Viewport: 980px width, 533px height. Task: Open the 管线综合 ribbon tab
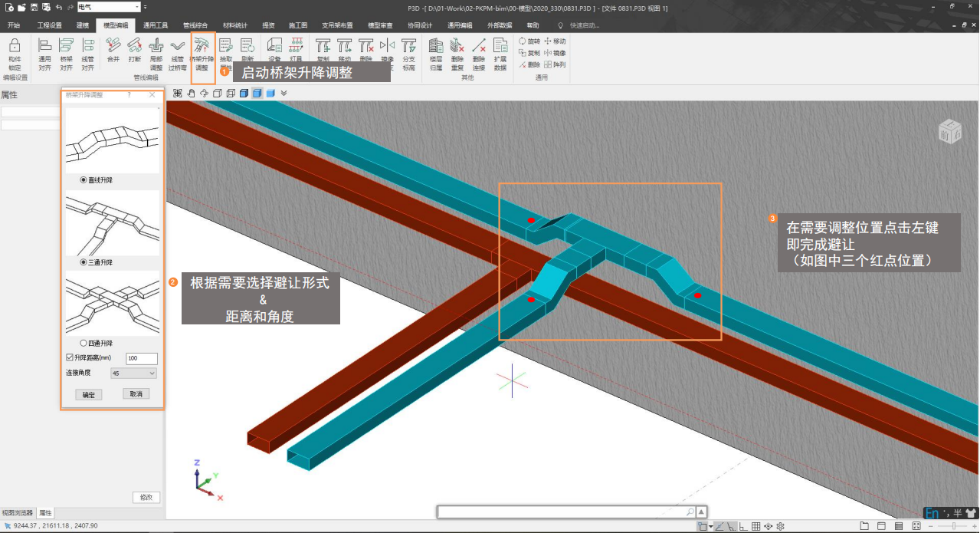tap(195, 25)
